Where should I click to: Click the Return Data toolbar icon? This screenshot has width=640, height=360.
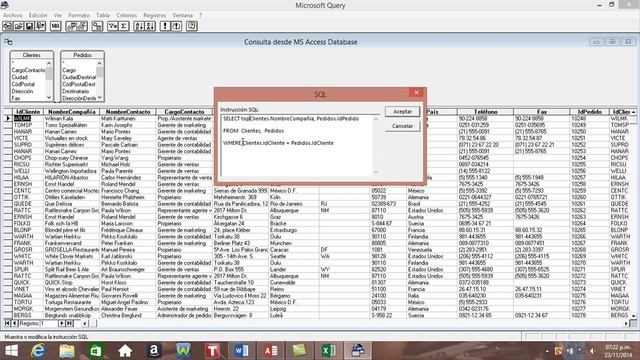coord(40,26)
